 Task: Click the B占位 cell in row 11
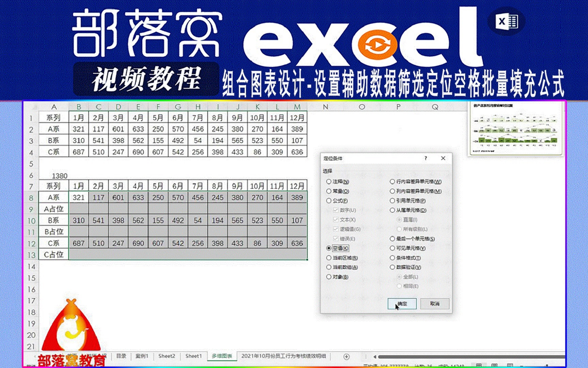(x=54, y=232)
